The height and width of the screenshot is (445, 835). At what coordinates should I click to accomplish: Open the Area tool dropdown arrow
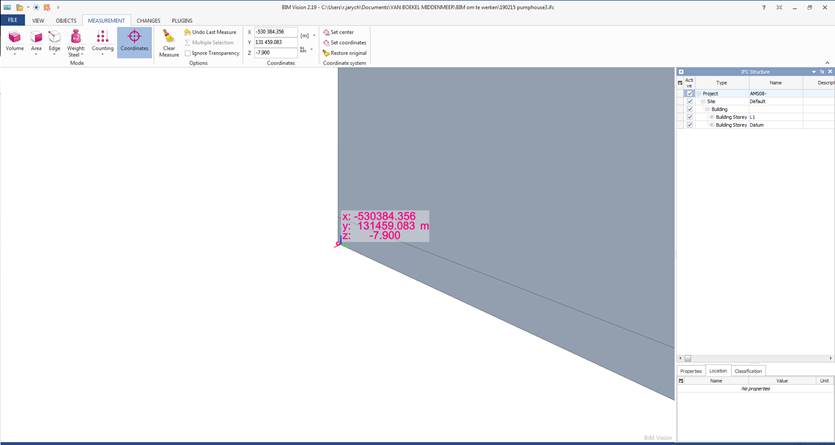point(36,54)
